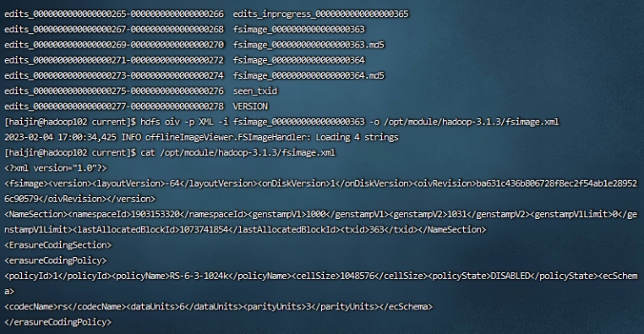The height and width of the screenshot is (334, 644).
Task: Click the seen_txid file name
Action: coord(255,90)
